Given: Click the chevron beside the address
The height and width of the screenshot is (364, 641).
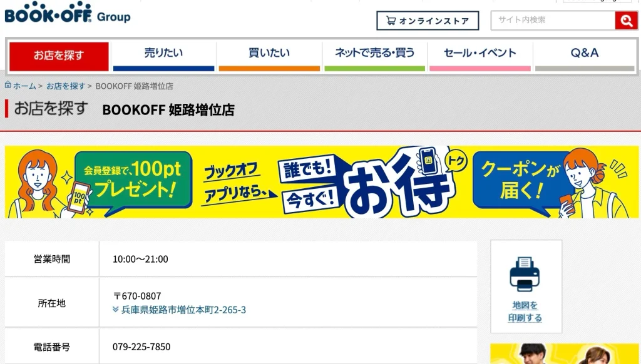Looking at the screenshot, I should [116, 310].
